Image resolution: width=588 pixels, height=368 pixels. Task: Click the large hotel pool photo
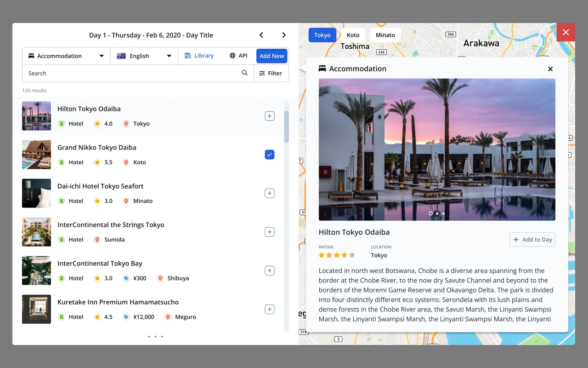(x=437, y=149)
